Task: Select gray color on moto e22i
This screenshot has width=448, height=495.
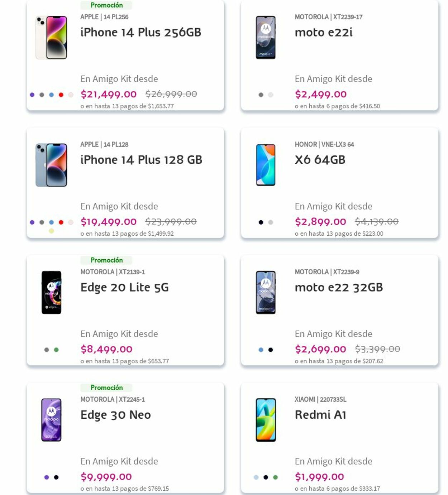Action: click(261, 95)
